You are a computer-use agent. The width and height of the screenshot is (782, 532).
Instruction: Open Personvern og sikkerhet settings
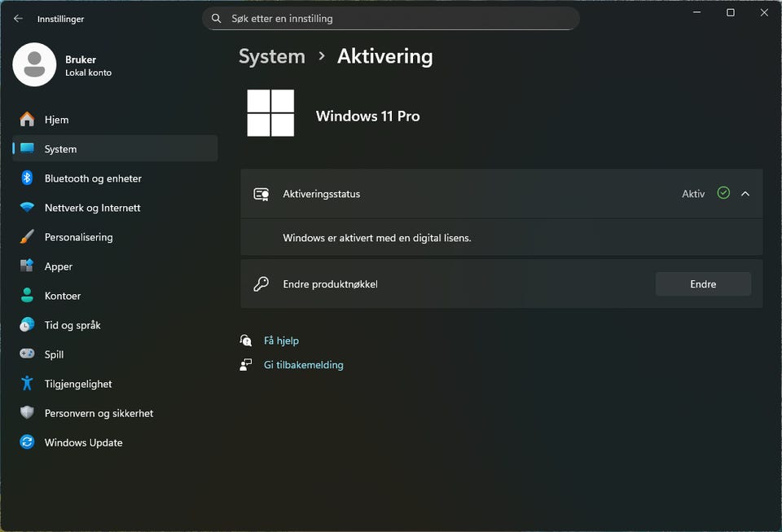tap(99, 413)
